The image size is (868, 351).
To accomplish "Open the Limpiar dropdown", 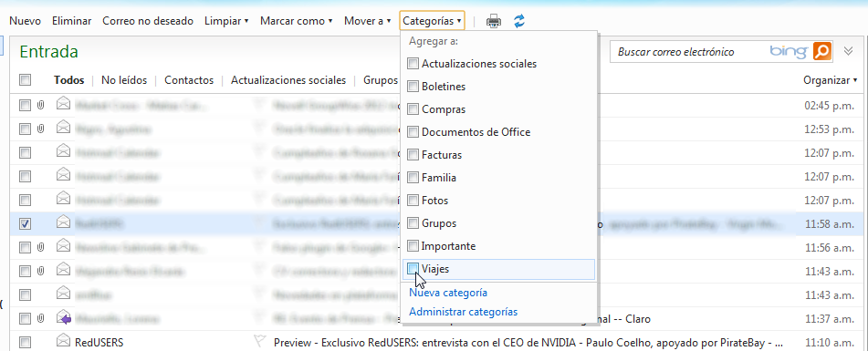I will [226, 22].
